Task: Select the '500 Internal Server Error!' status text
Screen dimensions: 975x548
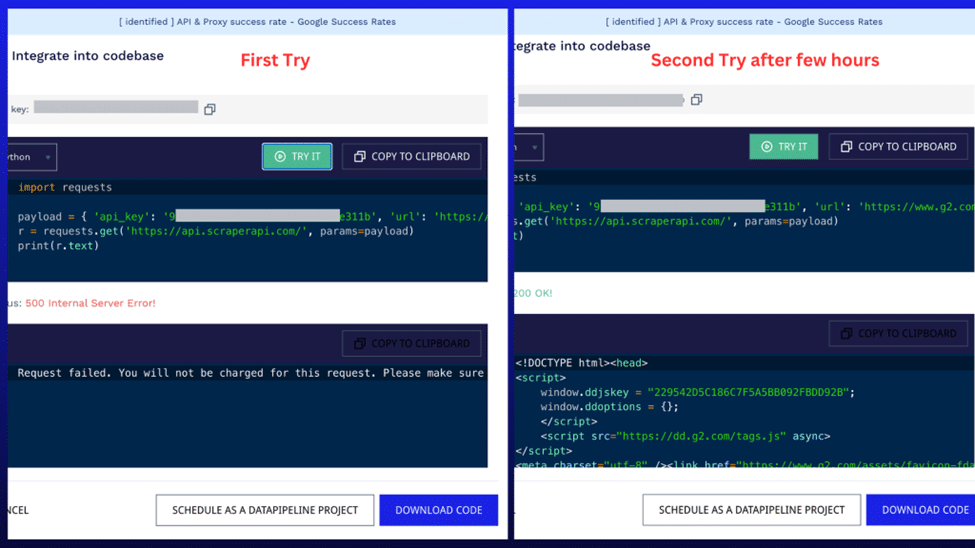Action: coord(90,303)
